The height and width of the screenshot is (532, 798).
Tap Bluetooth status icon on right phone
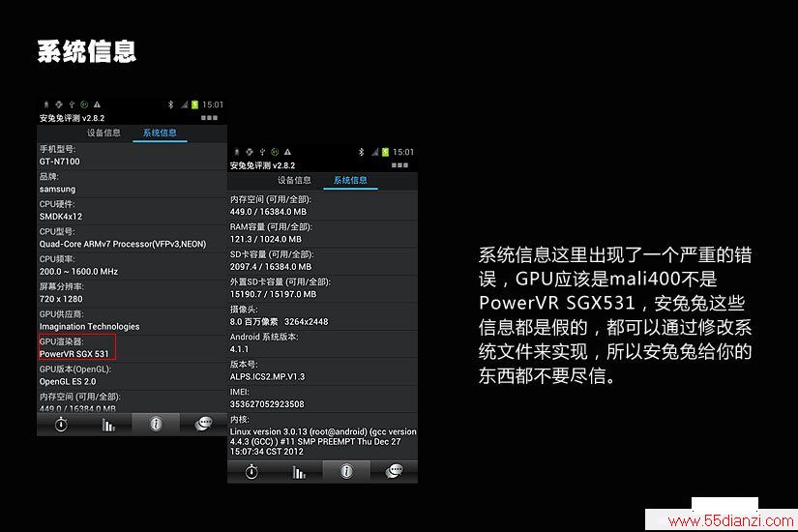coord(362,152)
